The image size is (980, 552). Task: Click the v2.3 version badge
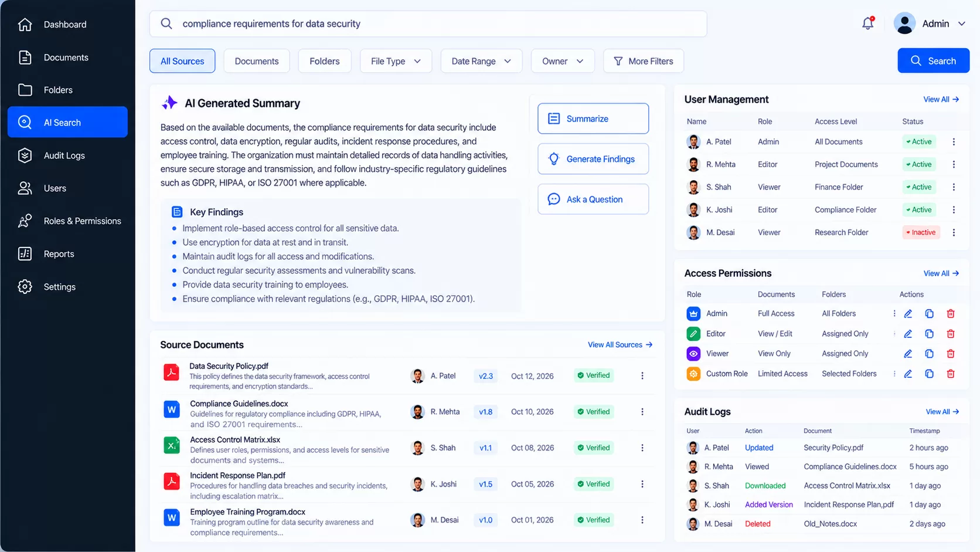pyautogui.click(x=486, y=376)
